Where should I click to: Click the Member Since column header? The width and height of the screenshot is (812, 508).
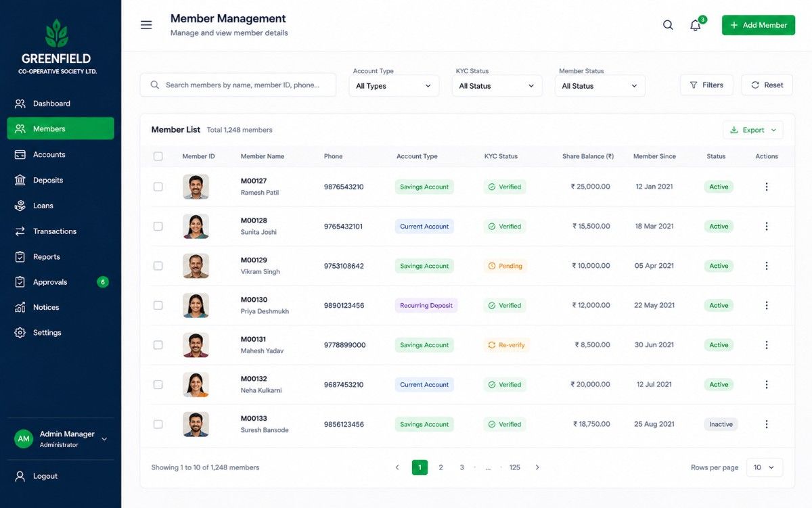(x=654, y=156)
